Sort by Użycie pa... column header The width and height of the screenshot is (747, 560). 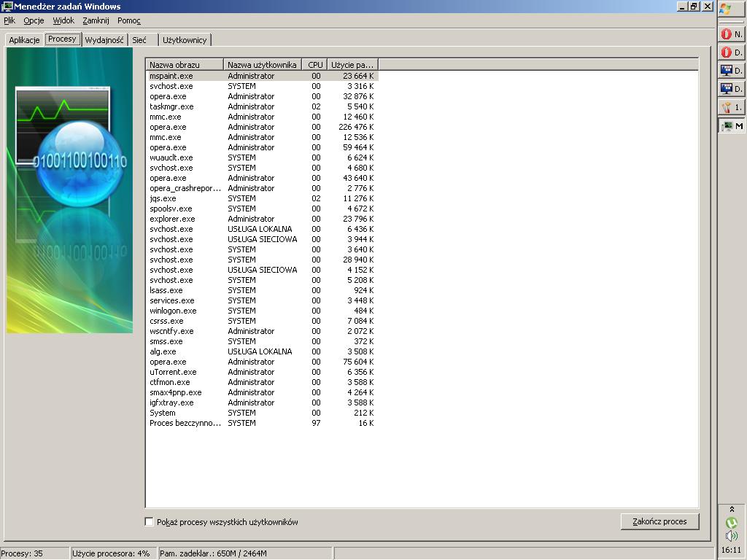(x=352, y=65)
